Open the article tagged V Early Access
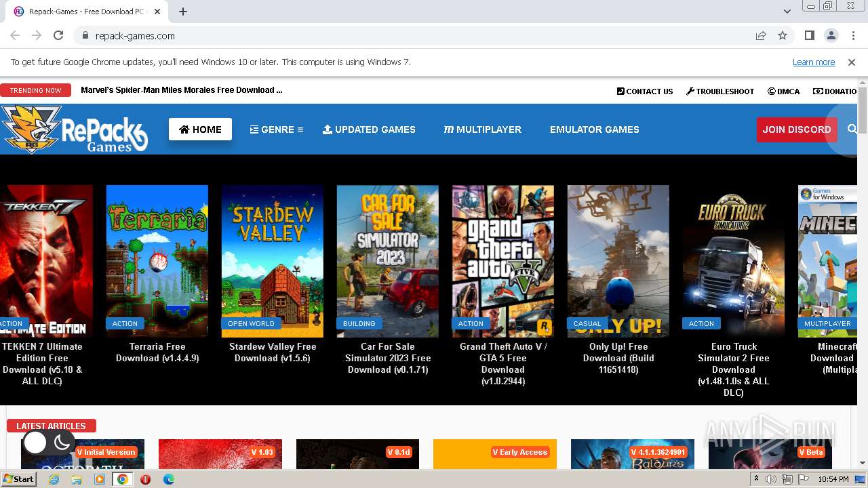 click(495, 453)
